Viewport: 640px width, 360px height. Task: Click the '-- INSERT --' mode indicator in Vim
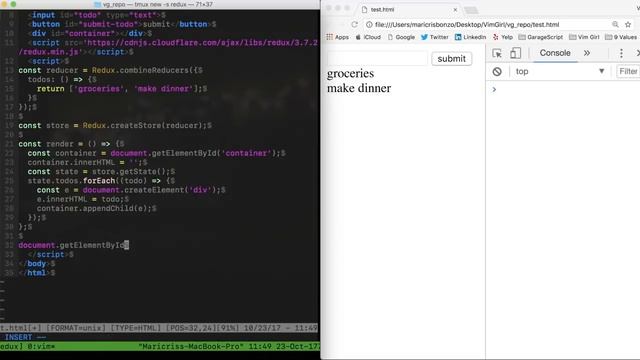pyautogui.click(x=23, y=338)
